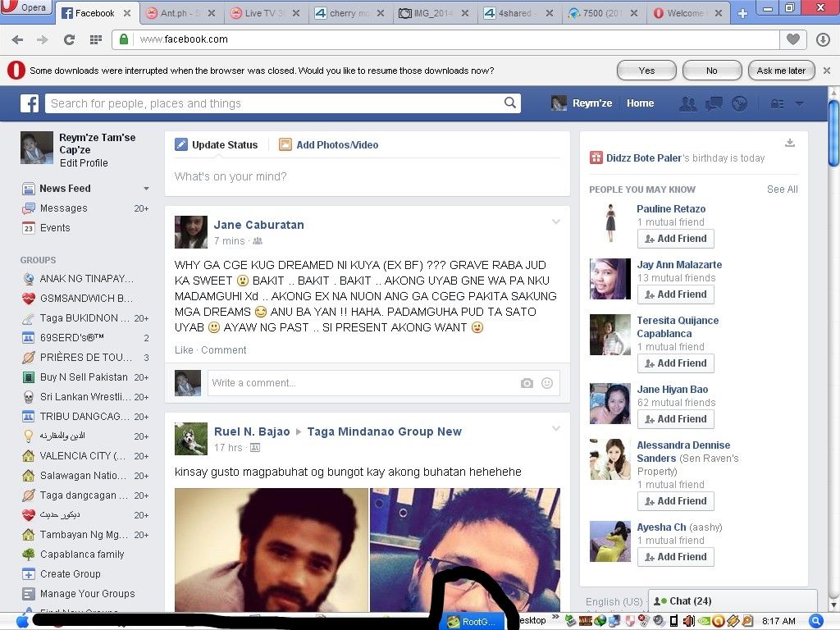The width and height of the screenshot is (840, 630).
Task: Open privacy shortcuts lock icon
Action: tap(777, 103)
